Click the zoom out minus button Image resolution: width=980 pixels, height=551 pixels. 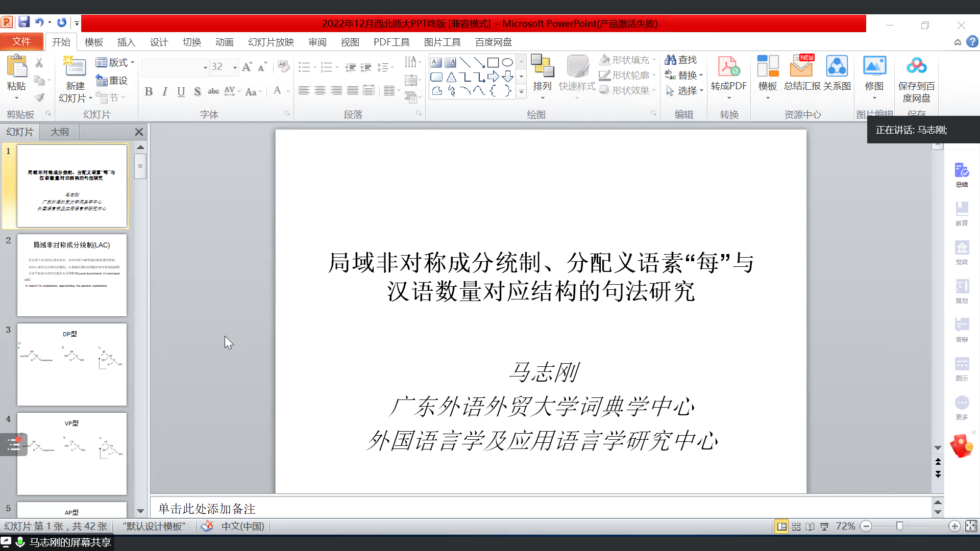(x=866, y=527)
